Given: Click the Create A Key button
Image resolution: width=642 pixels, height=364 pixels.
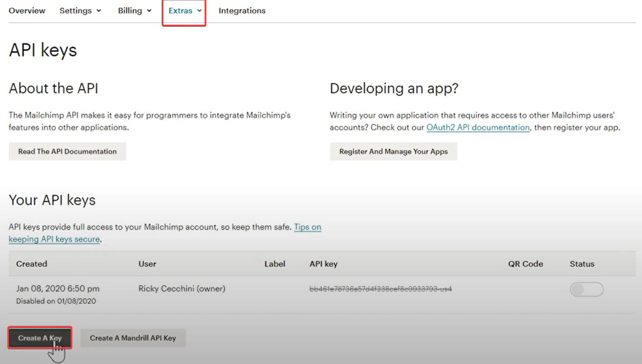Looking at the screenshot, I should [x=40, y=338].
